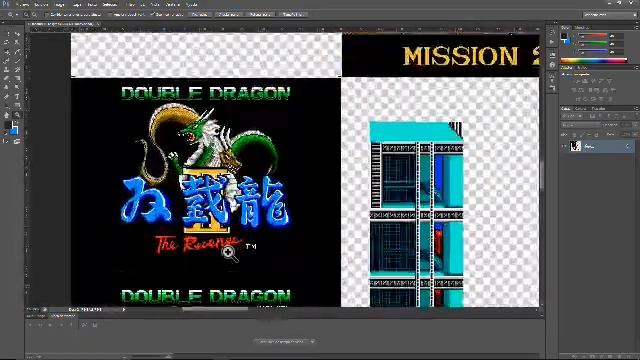Click Zoom Out icon in options bar
The height and width of the screenshot is (360, 640).
(x=34, y=14)
